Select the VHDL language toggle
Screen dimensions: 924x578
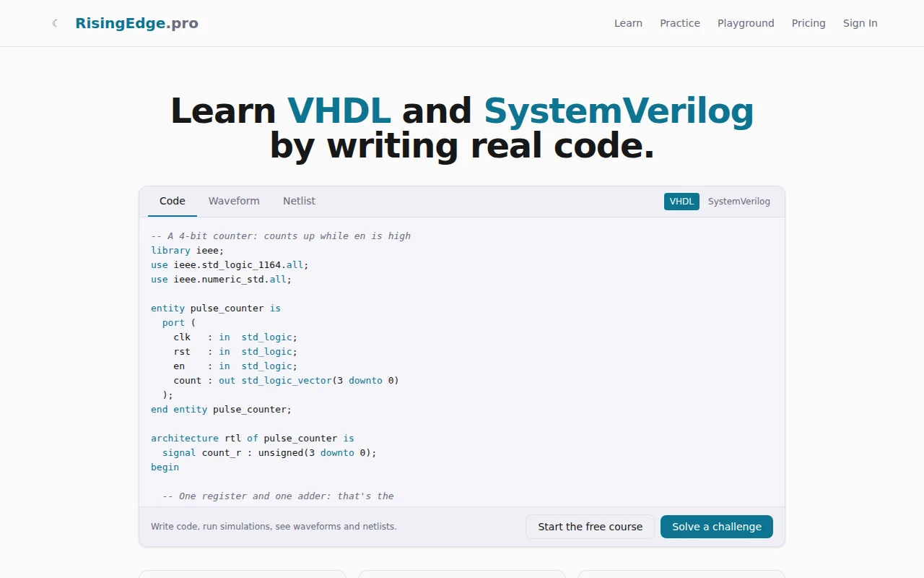(x=681, y=202)
